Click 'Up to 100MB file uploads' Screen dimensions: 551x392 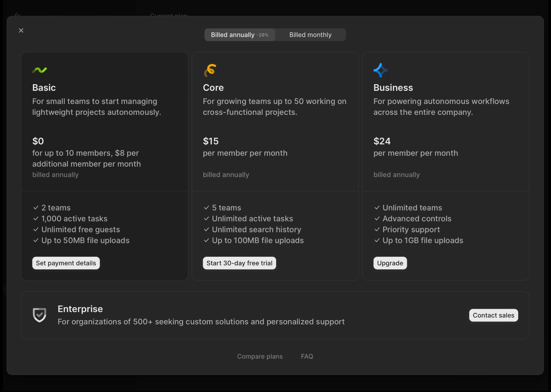[x=258, y=240]
